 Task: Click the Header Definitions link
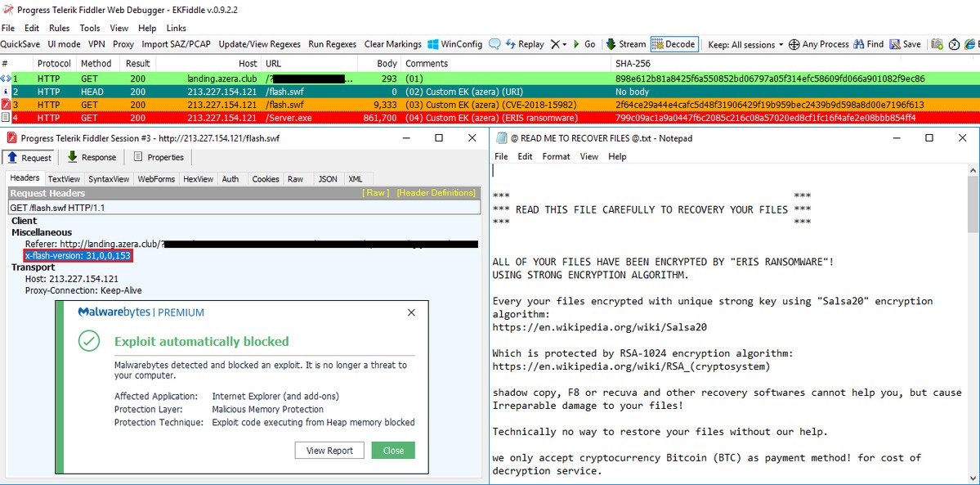pyautogui.click(x=436, y=193)
